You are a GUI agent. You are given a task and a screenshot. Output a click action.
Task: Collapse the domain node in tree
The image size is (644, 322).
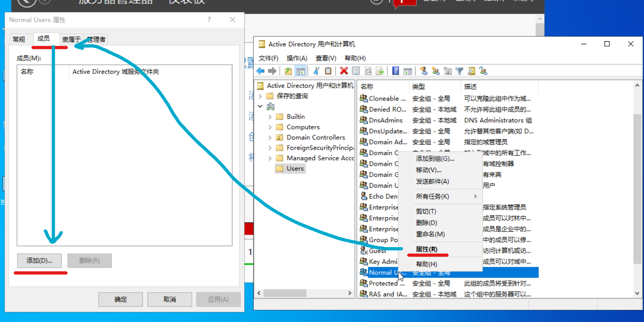260,106
